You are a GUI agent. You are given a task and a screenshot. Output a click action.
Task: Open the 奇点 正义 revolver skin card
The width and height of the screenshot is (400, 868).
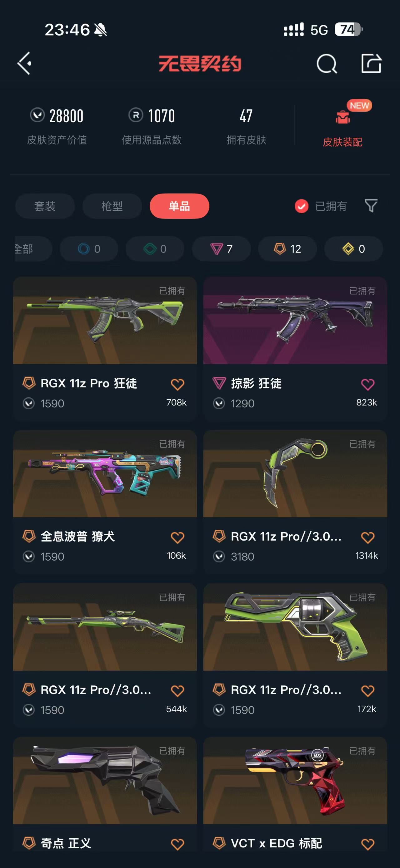point(105,795)
